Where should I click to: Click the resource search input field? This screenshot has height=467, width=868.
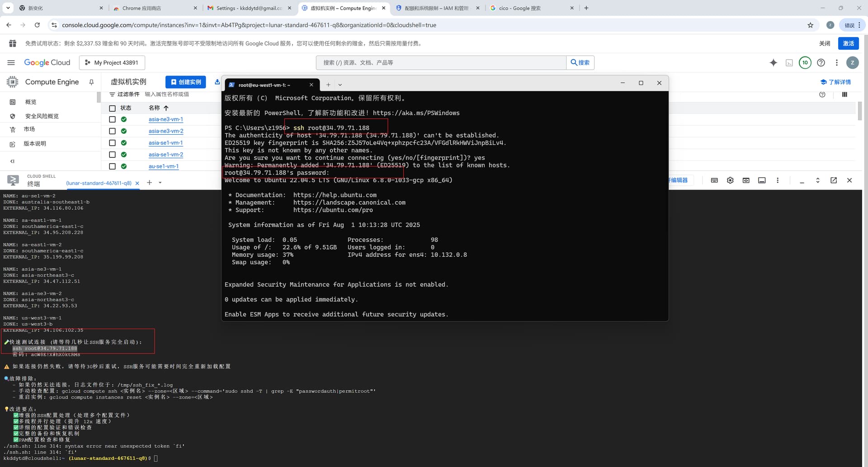441,63
